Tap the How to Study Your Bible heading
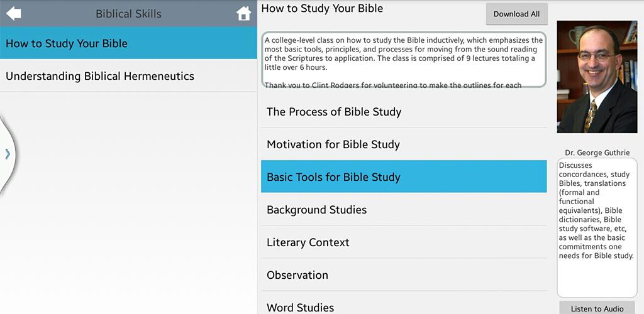 coord(322,9)
